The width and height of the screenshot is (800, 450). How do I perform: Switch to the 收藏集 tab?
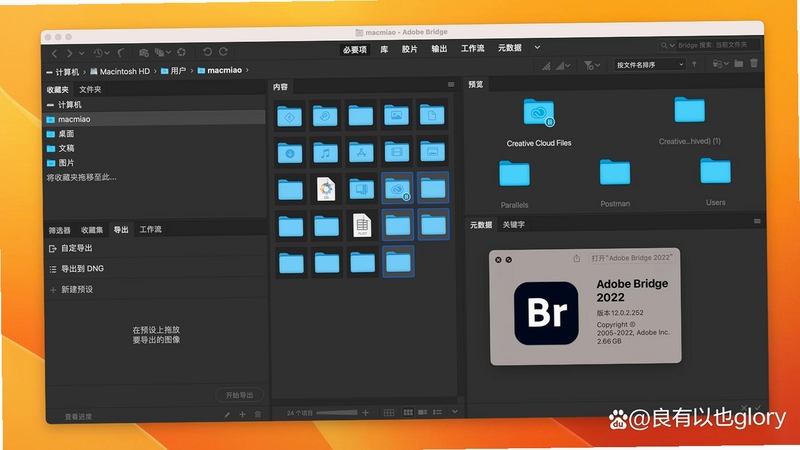[92, 230]
